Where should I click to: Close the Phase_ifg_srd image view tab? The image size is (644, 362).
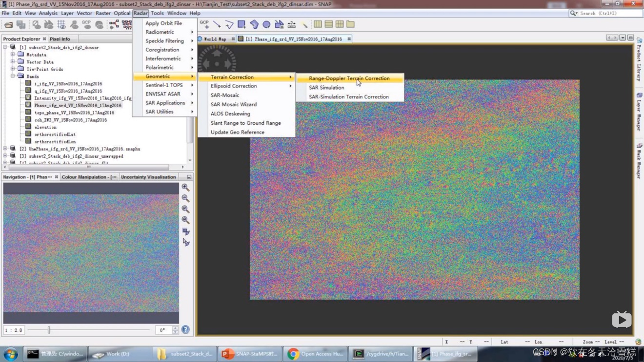(x=349, y=39)
